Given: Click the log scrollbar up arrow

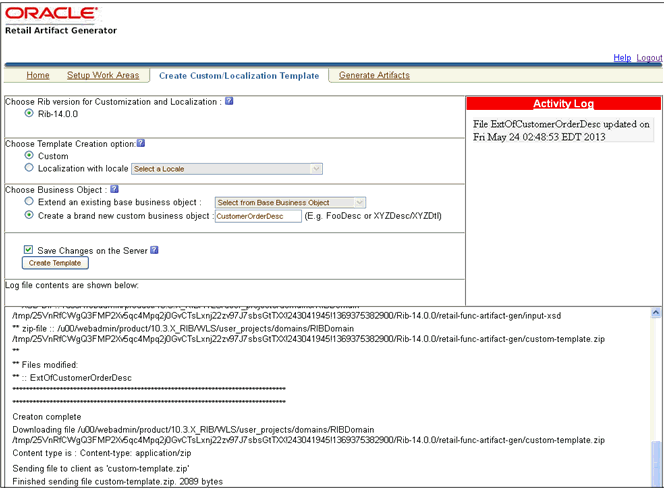Looking at the screenshot, I should click(x=656, y=313).
